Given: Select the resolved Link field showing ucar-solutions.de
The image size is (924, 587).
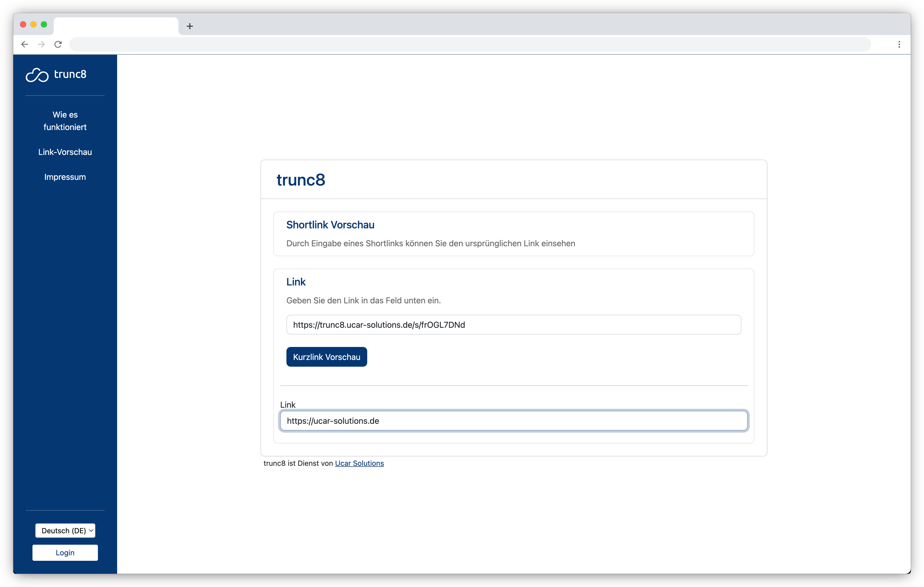Looking at the screenshot, I should [513, 421].
